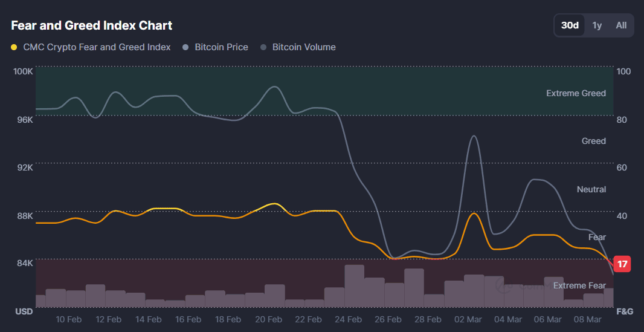644x332 pixels.
Task: Toggle CMC Crypto Fear and Greed Index series
Action: coord(91,47)
